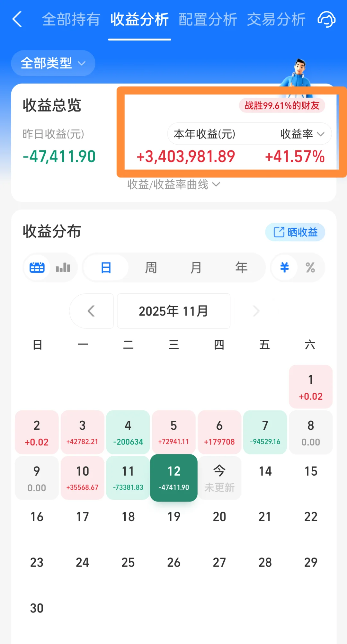Open 2025年 11月 month picker
This screenshot has height=644, width=347.
click(173, 311)
